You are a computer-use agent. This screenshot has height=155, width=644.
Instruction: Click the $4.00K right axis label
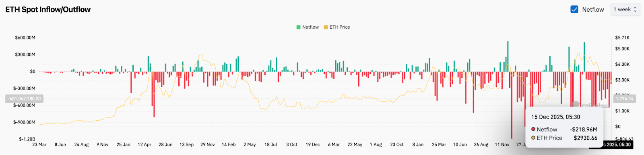pyautogui.click(x=622, y=64)
